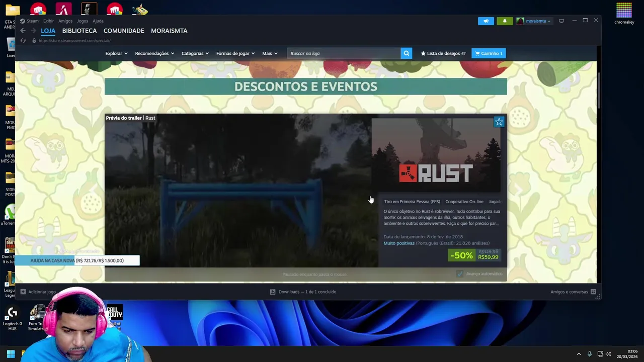
Task: Click the Downloads 1 de 1 concluído text
Action: click(x=307, y=292)
